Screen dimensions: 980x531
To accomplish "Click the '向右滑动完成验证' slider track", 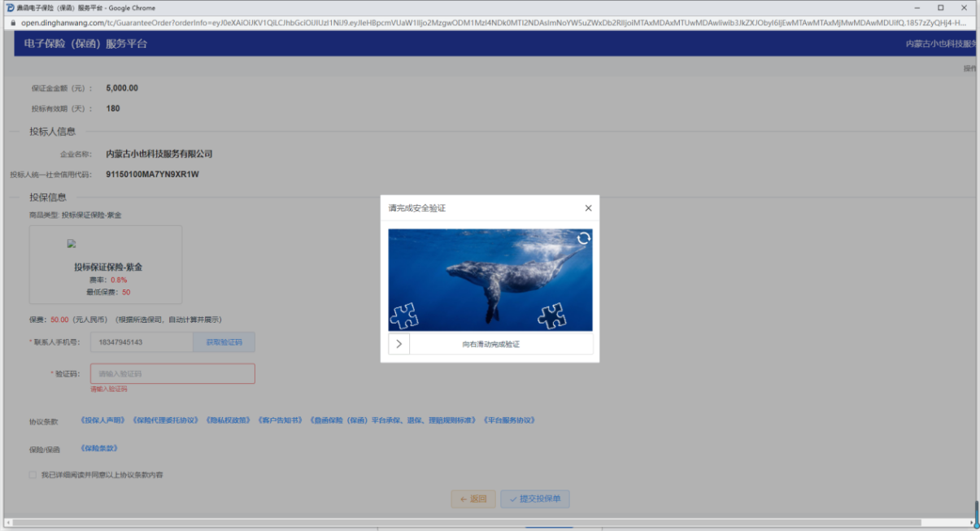I will (x=490, y=344).
